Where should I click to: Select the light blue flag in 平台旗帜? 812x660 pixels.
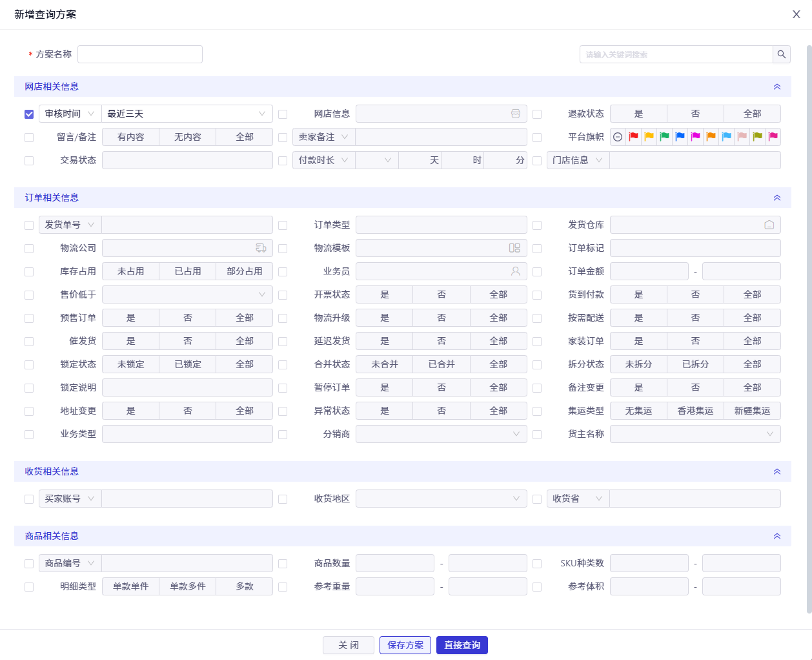coord(726,137)
